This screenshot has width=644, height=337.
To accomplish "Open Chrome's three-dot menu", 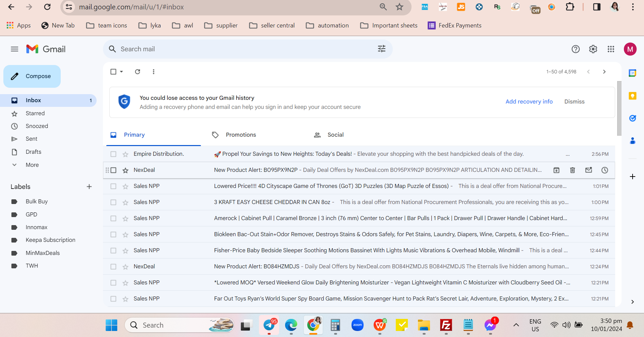I will click(633, 7).
